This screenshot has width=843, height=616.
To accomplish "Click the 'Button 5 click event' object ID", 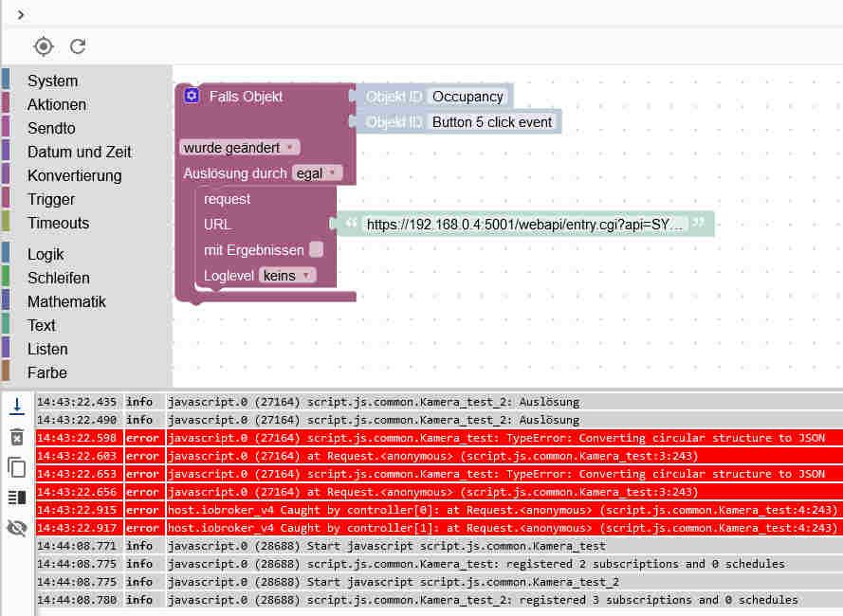I will [x=492, y=122].
